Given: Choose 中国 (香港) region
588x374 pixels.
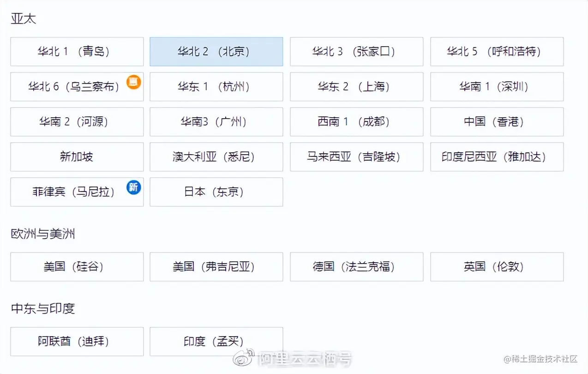Looking at the screenshot, I should coord(497,122).
